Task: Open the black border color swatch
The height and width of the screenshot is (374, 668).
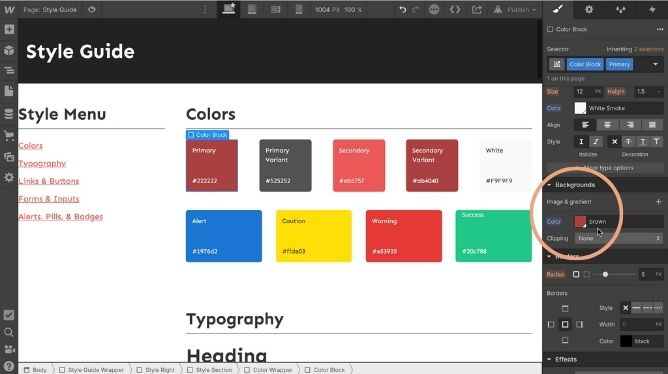Action: click(626, 341)
